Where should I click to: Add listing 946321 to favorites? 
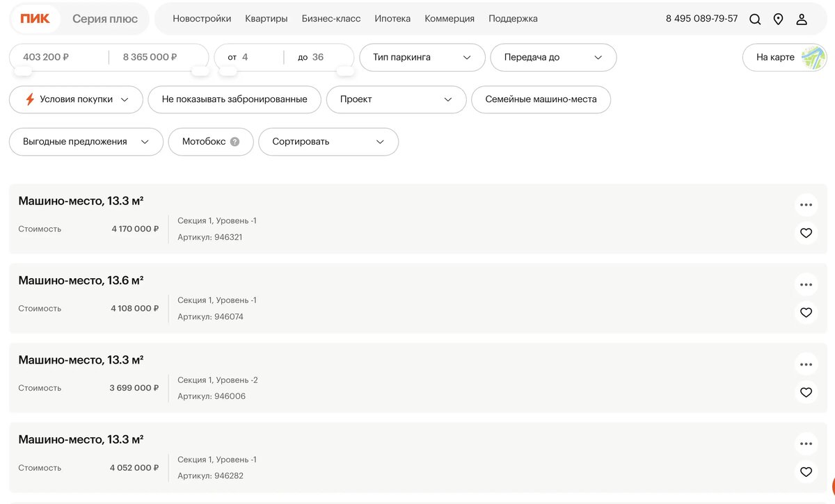[x=806, y=233]
